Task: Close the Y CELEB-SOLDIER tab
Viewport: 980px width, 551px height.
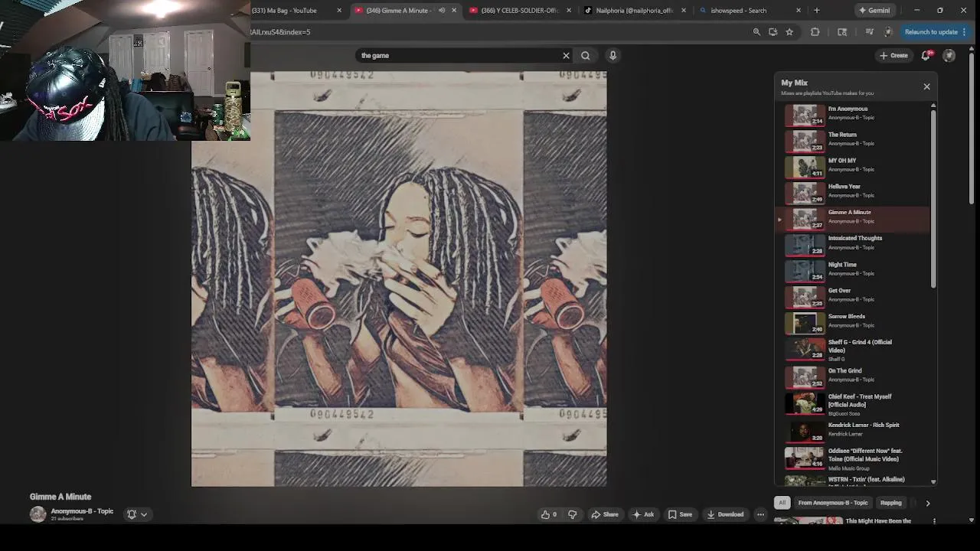Action: [569, 11]
